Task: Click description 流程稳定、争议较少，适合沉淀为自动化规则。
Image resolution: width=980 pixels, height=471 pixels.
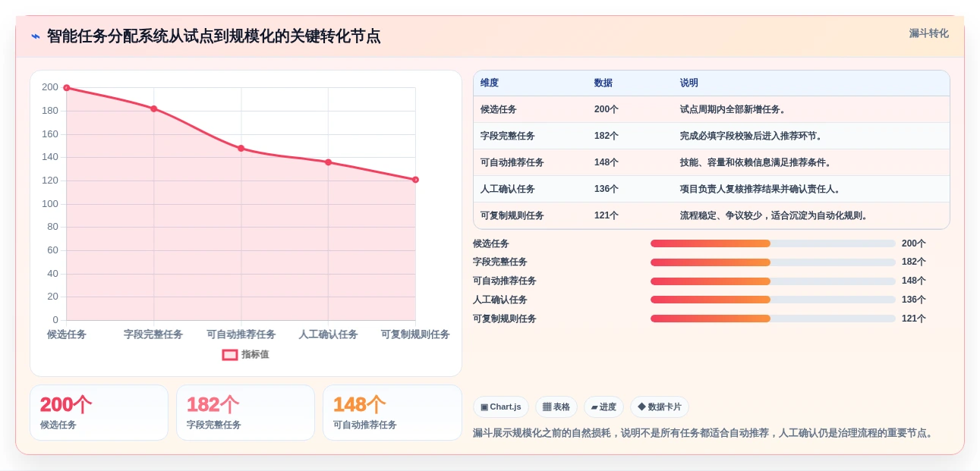Action: (x=774, y=215)
